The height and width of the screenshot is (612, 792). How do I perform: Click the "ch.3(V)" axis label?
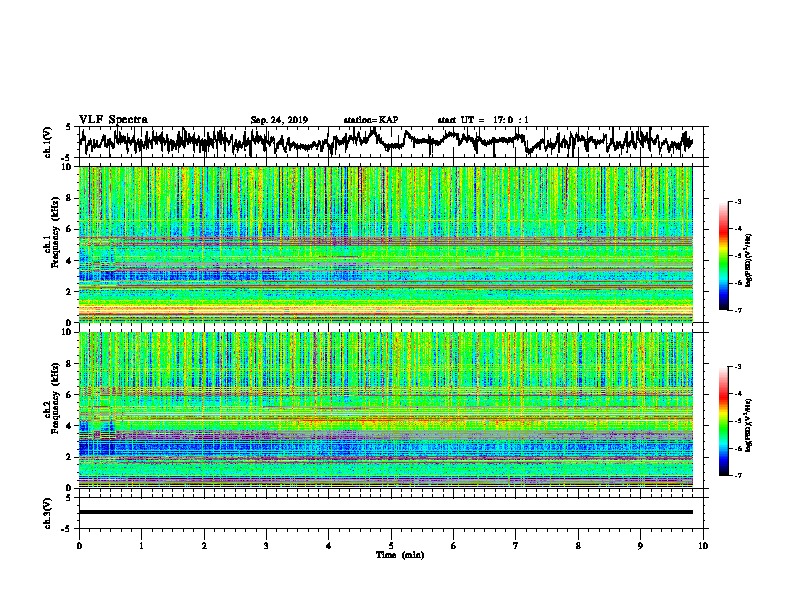point(48,514)
